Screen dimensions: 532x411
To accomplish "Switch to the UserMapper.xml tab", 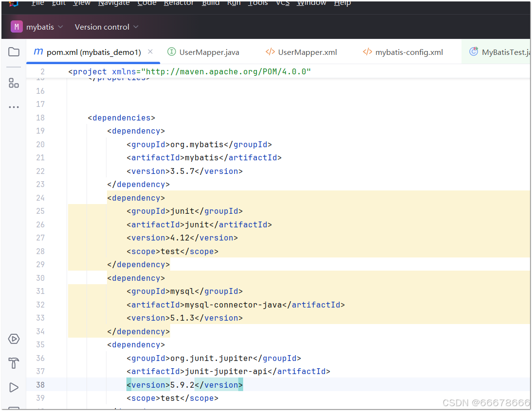I will pyautogui.click(x=307, y=52).
